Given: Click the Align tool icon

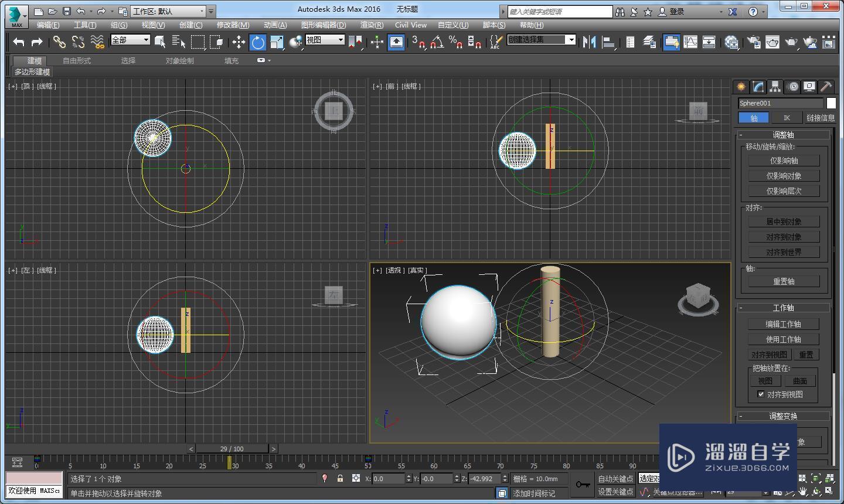Looking at the screenshot, I should (608, 42).
